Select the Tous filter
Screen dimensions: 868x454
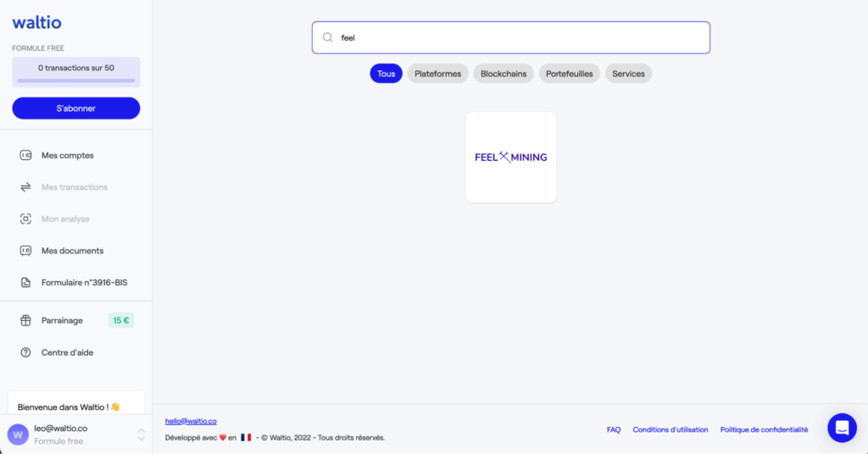coord(386,74)
